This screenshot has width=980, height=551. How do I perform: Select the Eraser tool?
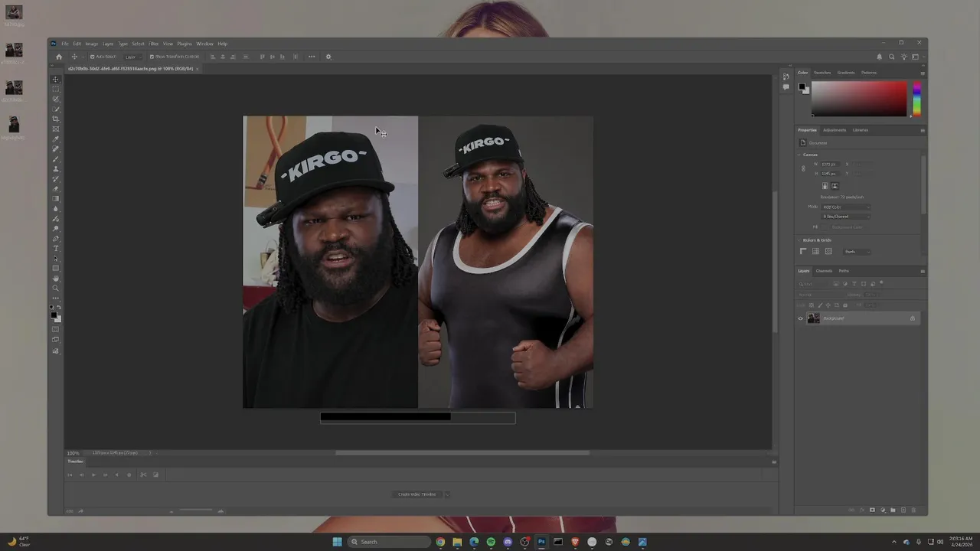pyautogui.click(x=55, y=188)
